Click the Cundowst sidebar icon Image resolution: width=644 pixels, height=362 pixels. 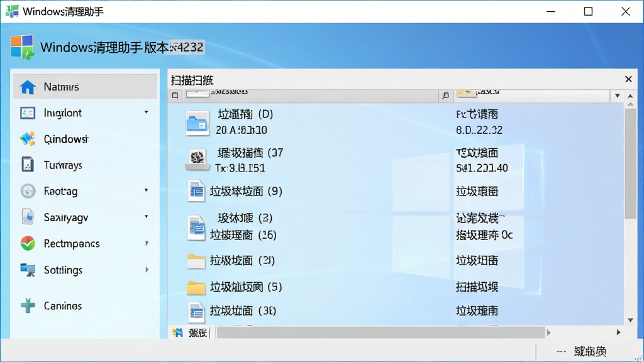pyautogui.click(x=28, y=139)
